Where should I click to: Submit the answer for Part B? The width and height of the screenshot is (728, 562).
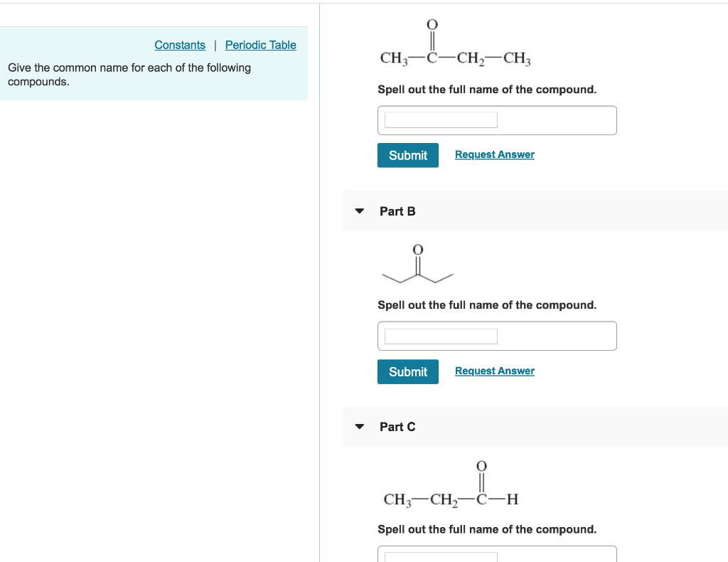coord(407,371)
